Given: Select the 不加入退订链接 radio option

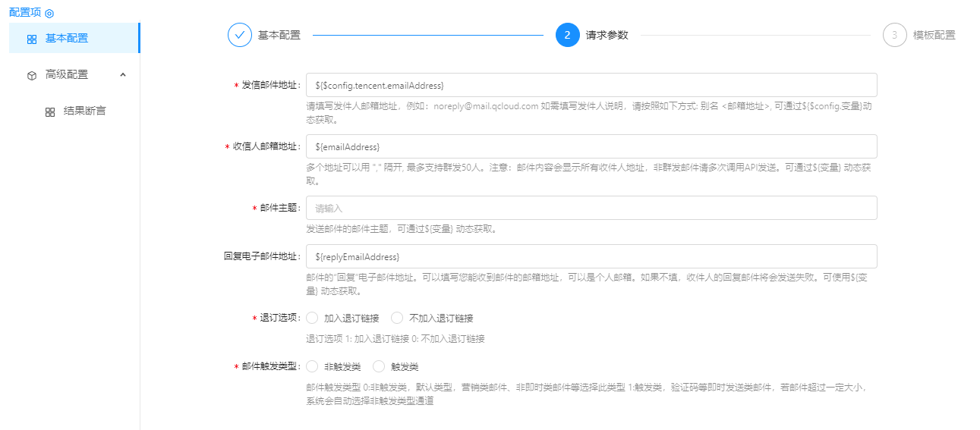Looking at the screenshot, I should (x=397, y=318).
